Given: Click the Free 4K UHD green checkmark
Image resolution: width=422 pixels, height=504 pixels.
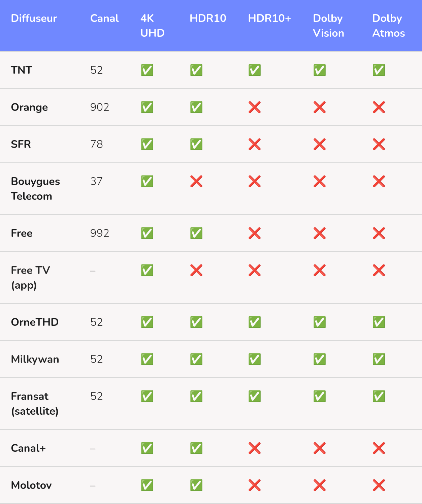Looking at the screenshot, I should coord(147,233).
